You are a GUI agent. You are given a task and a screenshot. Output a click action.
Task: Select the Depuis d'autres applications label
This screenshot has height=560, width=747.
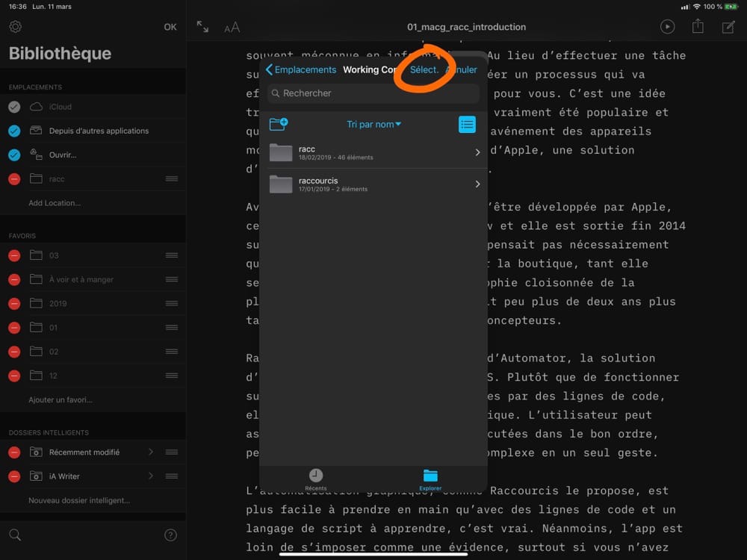point(99,131)
